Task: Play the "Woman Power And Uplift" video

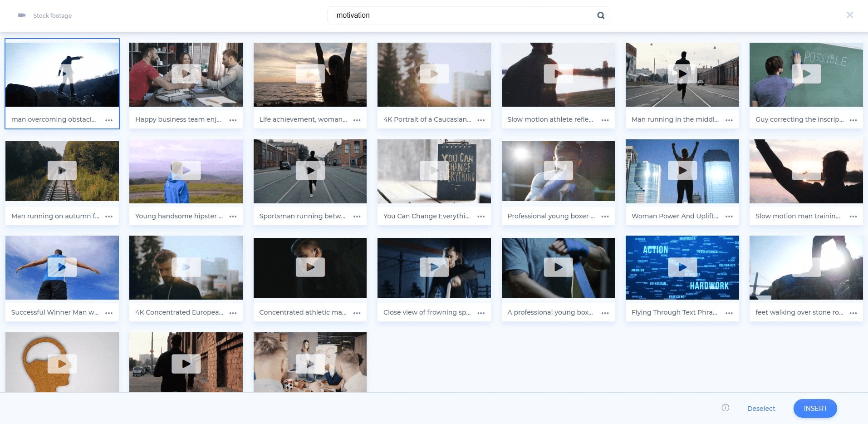Action: (682, 171)
